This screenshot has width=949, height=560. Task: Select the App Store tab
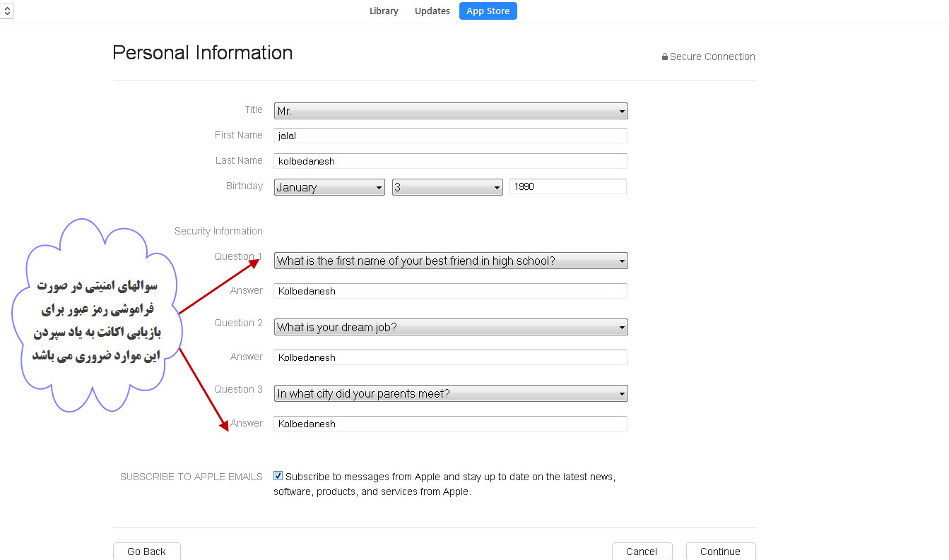coord(488,11)
